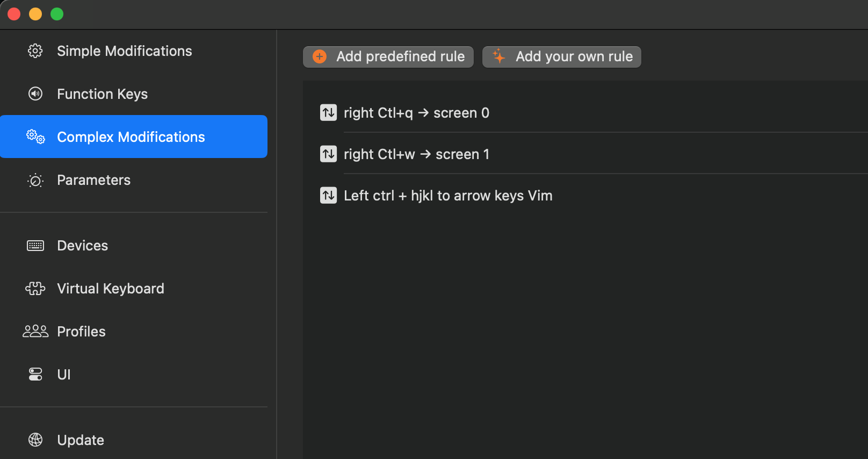Screen dimensions: 868x459
Task: Click reorder icon for hjkl Vim rule
Action: tap(328, 196)
